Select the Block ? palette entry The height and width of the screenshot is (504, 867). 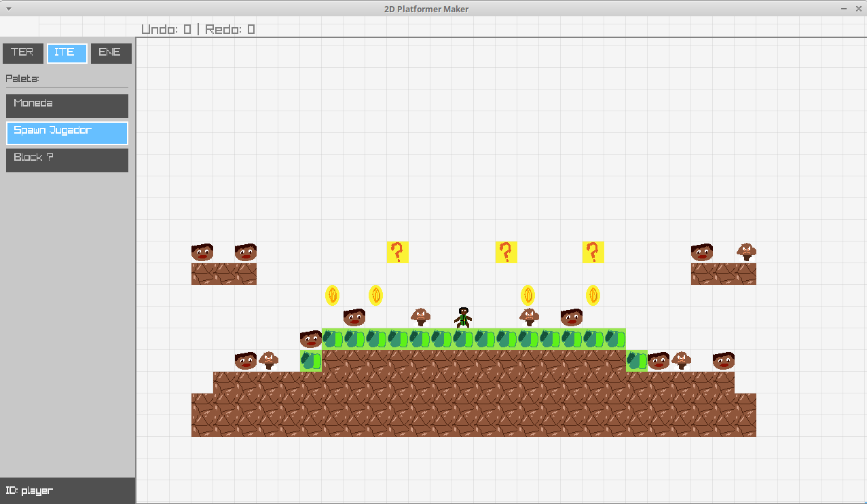coord(67,160)
